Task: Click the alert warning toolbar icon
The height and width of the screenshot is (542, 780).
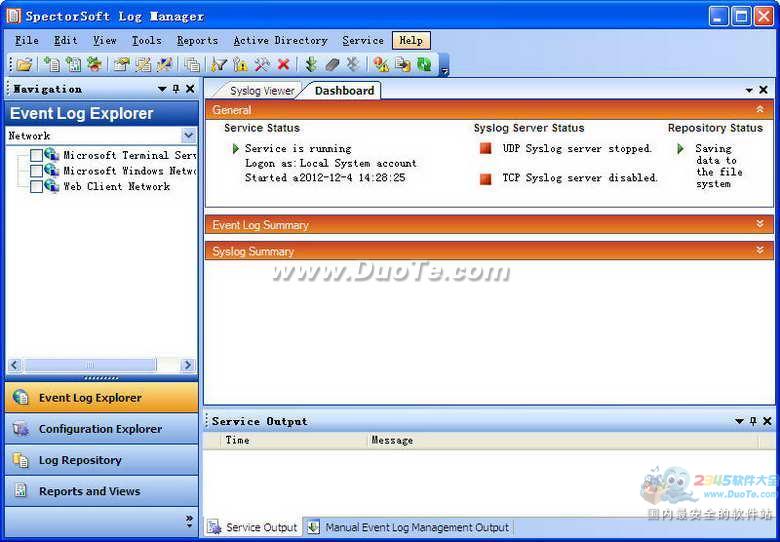Action: tap(381, 65)
